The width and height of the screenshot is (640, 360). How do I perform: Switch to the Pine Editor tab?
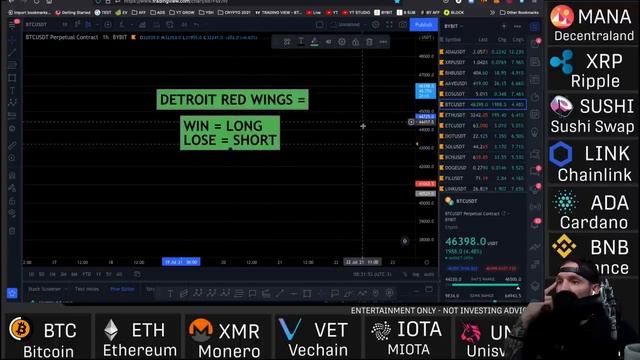tap(122, 289)
